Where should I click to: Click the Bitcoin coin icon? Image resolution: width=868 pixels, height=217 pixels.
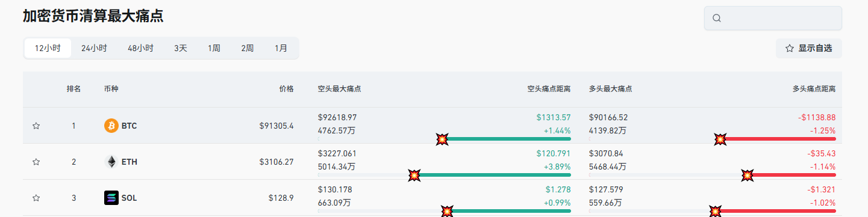click(x=111, y=126)
